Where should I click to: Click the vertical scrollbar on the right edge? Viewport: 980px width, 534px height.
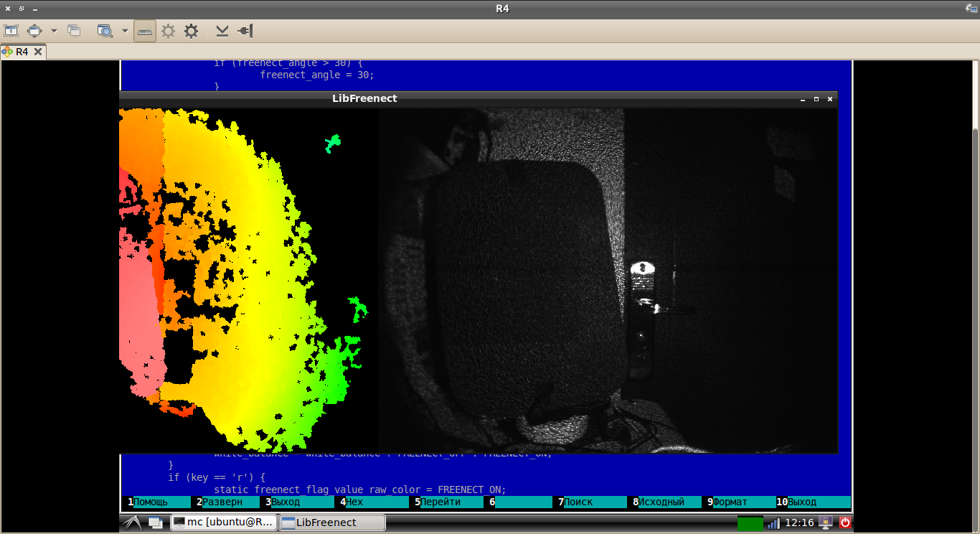975,287
